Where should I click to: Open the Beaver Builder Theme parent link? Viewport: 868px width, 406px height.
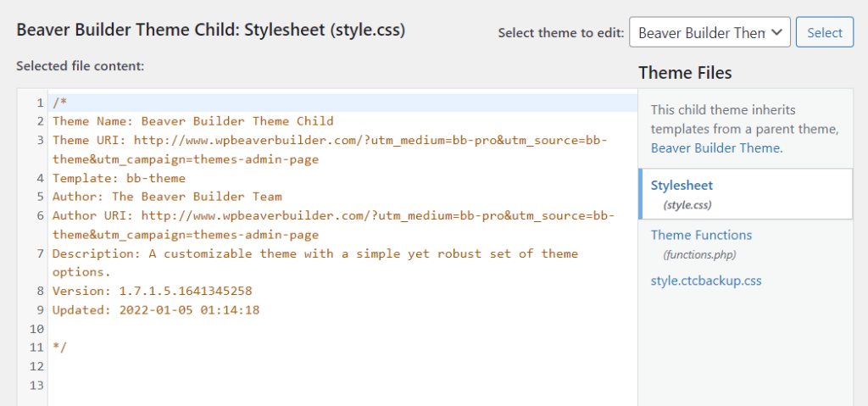715,147
